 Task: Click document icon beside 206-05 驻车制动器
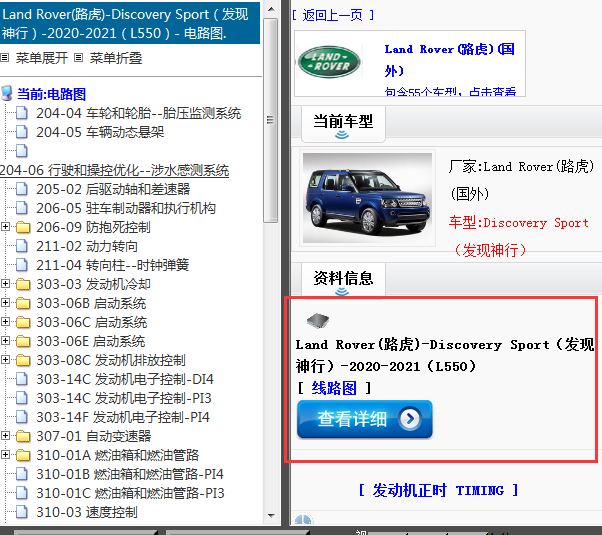(22, 208)
